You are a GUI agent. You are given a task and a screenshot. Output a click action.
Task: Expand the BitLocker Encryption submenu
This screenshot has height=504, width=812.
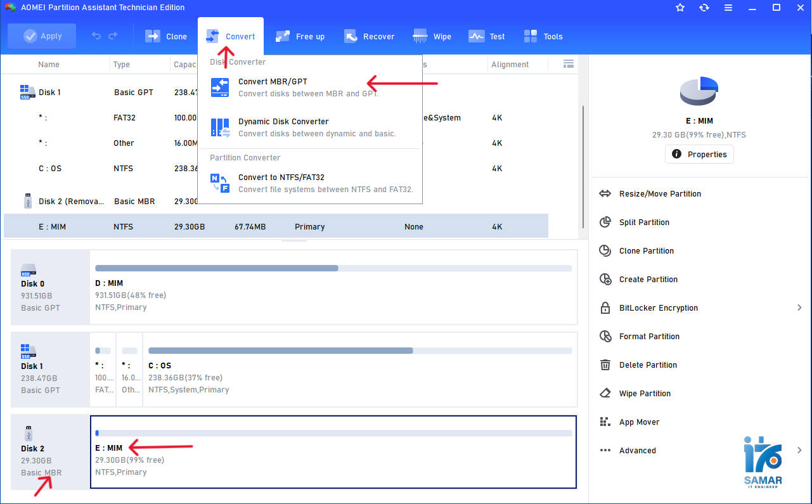coord(799,308)
